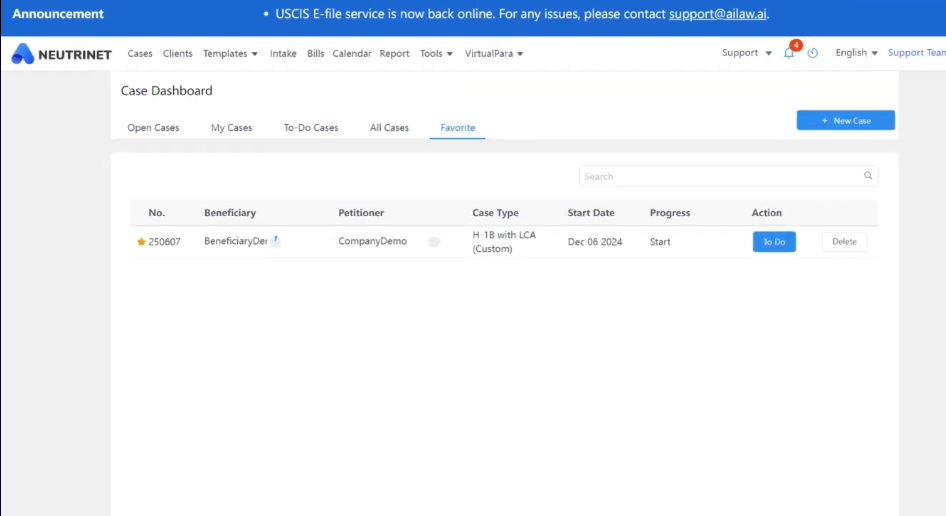Expand the VirtualPara dropdown

coord(494,54)
